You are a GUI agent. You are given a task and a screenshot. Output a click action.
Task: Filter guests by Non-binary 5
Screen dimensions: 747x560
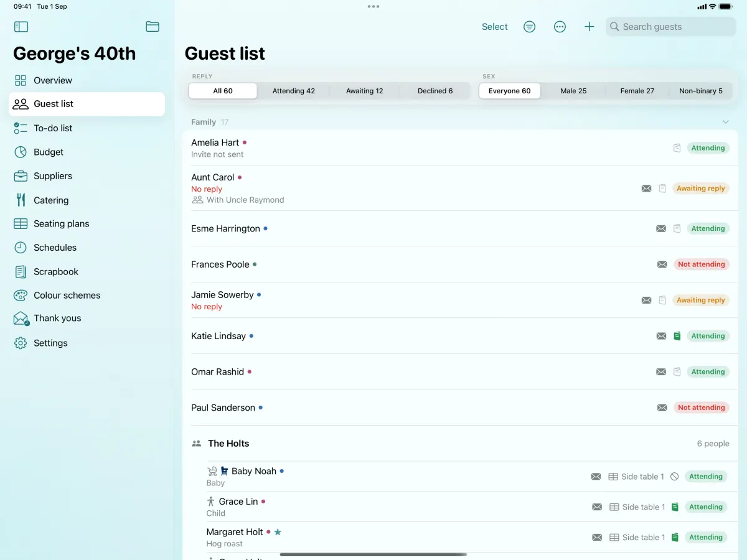point(701,91)
